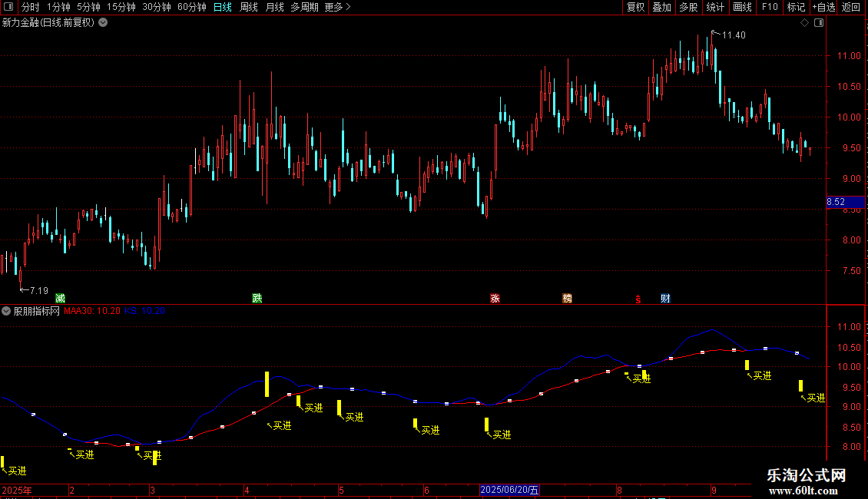Open the 画线 drawing tools
868x499 pixels.
(742, 7)
